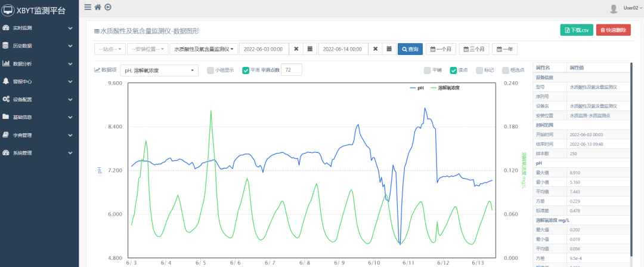
Task: Clear the end date 2022-06-14 with X
Action: (376, 49)
